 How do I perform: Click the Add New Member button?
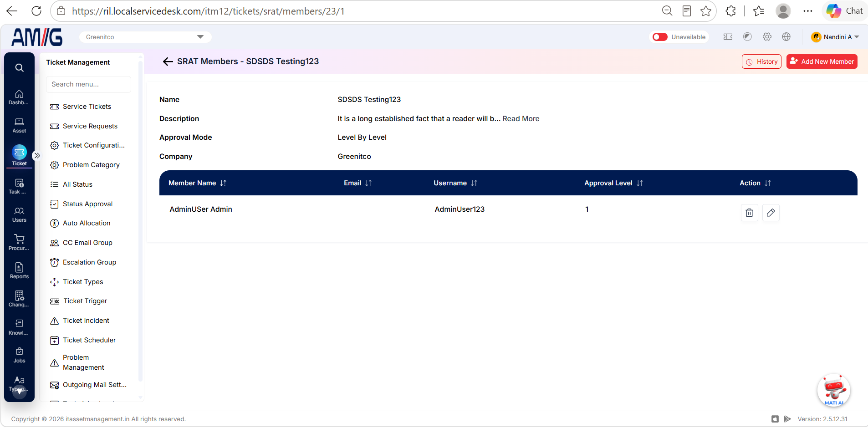point(822,61)
